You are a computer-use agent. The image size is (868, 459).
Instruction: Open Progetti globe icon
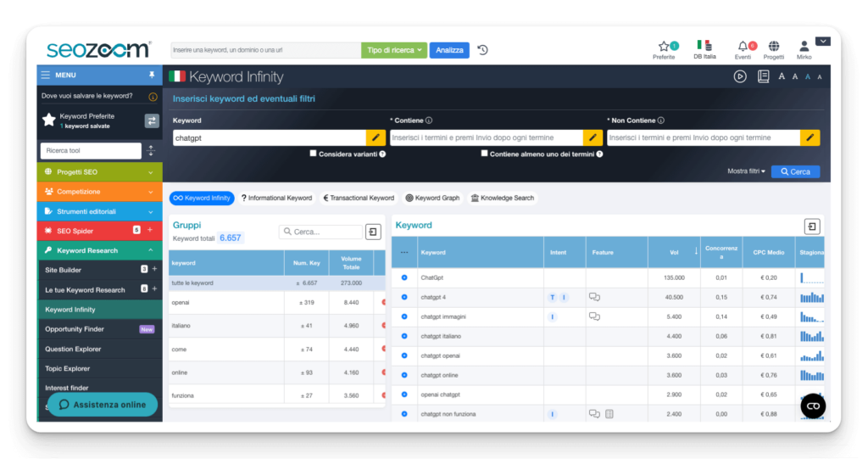(x=774, y=46)
